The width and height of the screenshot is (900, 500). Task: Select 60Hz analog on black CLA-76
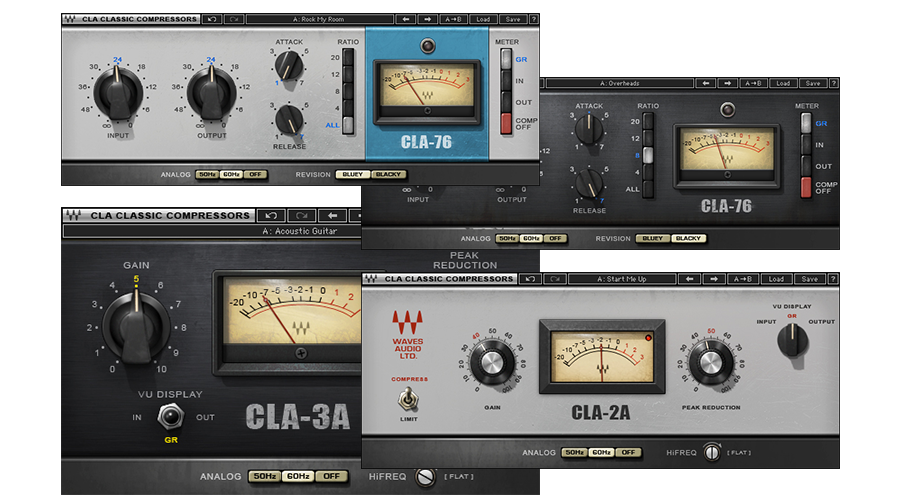click(531, 238)
